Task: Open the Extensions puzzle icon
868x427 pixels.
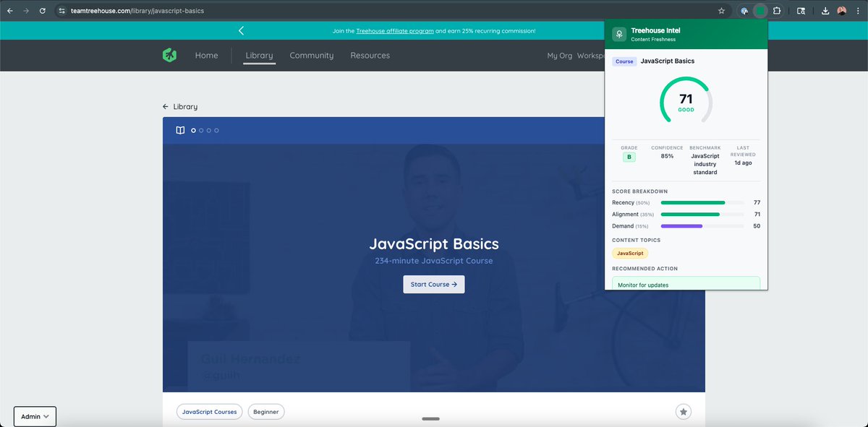Action: (777, 11)
